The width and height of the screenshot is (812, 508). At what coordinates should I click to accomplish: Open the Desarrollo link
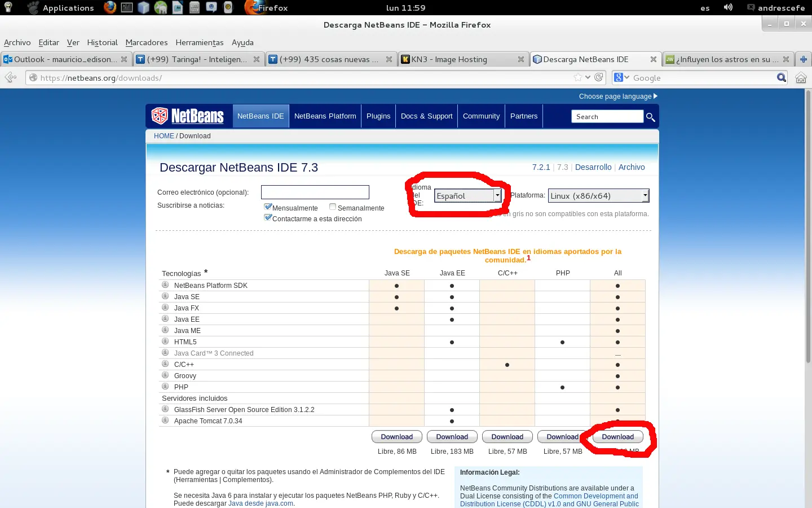(x=593, y=167)
